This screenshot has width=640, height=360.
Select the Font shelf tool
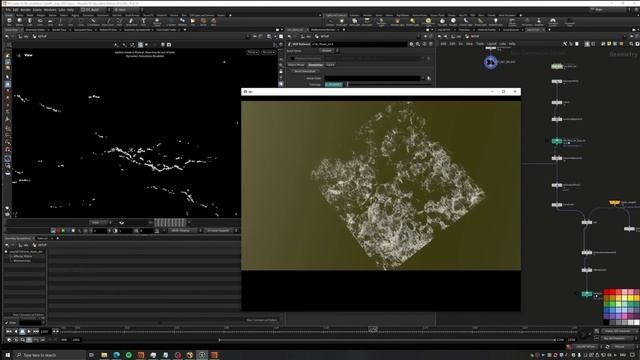pos(143,21)
